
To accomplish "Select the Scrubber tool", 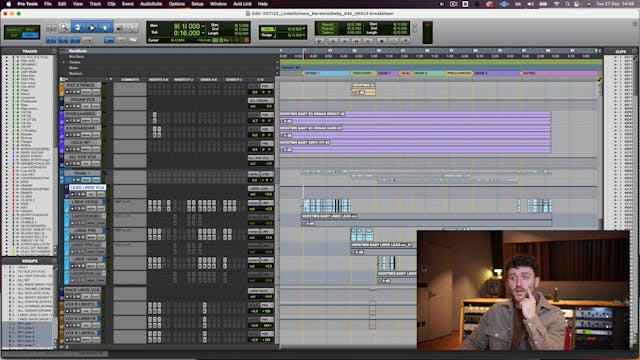I will [120, 28].
